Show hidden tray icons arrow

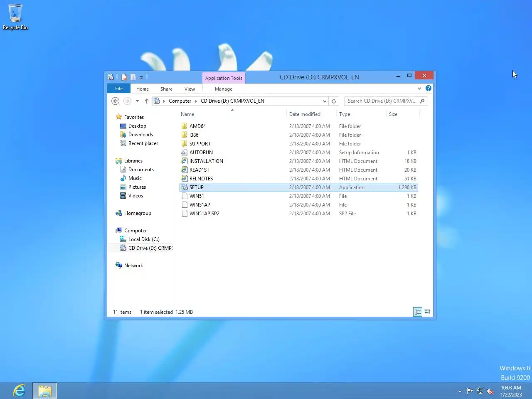point(460,391)
